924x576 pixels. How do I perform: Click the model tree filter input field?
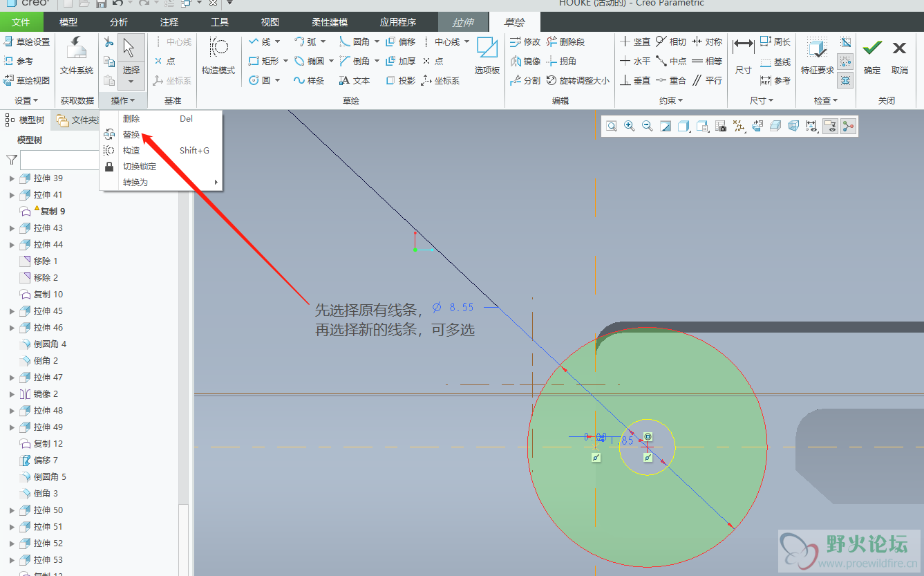tap(61, 160)
